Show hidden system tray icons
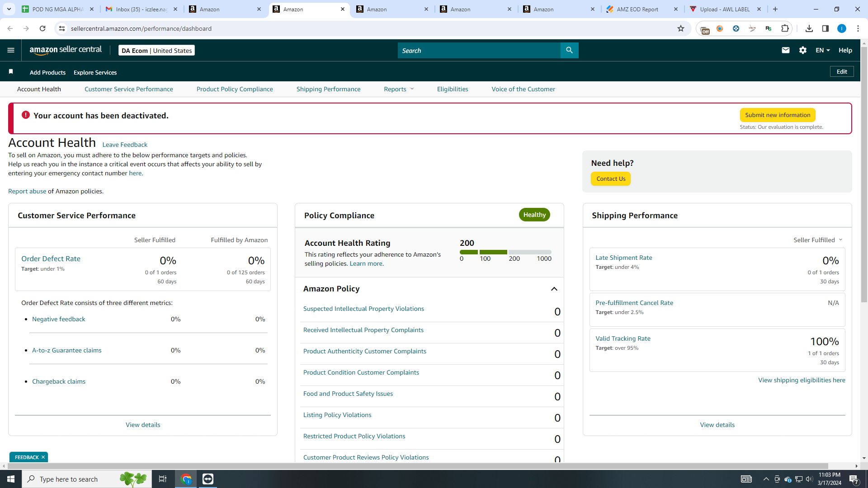This screenshot has height=488, width=868. pos(766,479)
